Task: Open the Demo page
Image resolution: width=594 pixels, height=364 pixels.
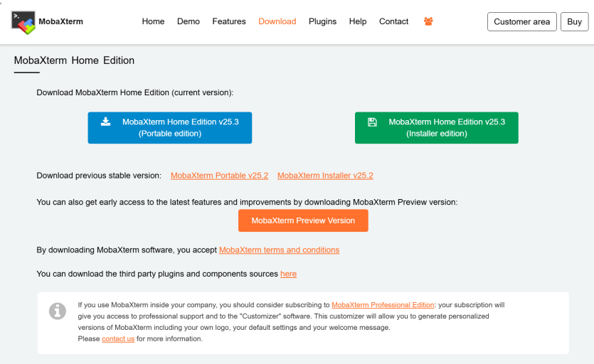Action: tap(189, 21)
